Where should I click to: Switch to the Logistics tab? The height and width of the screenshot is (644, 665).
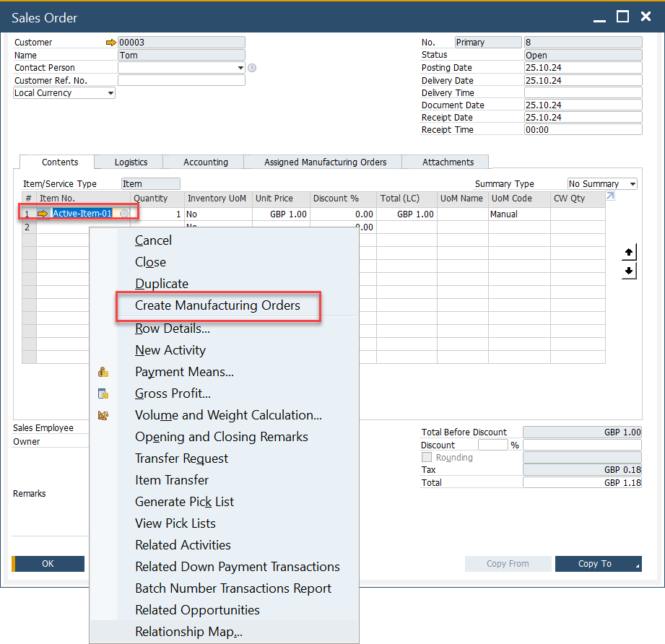coord(131,162)
